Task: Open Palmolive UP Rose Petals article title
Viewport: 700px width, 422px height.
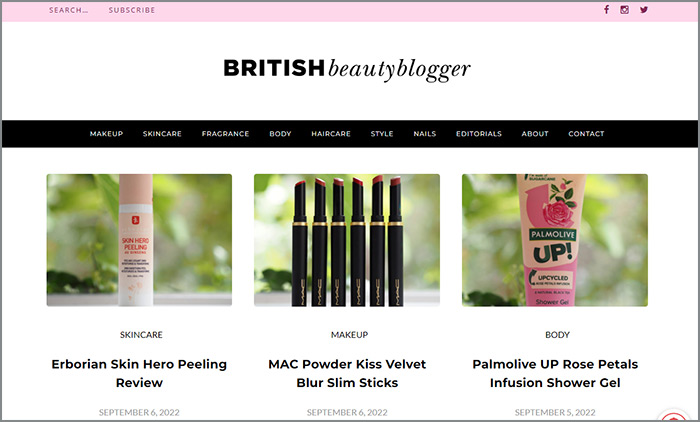Action: pos(555,373)
